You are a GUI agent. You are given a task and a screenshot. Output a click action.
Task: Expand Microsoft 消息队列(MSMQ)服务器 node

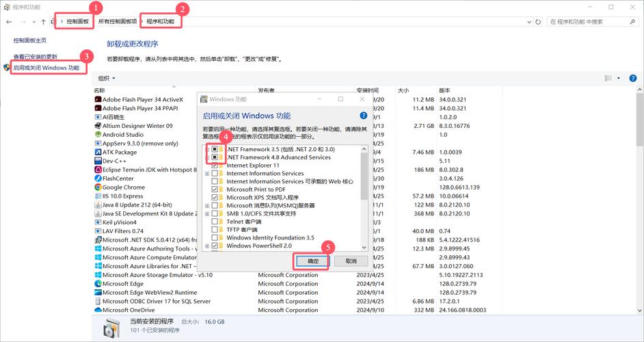pyautogui.click(x=207, y=205)
